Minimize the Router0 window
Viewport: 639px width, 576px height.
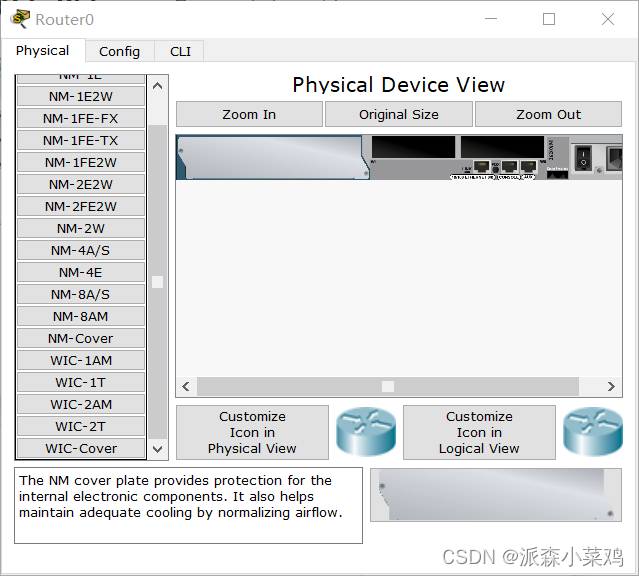point(491,19)
